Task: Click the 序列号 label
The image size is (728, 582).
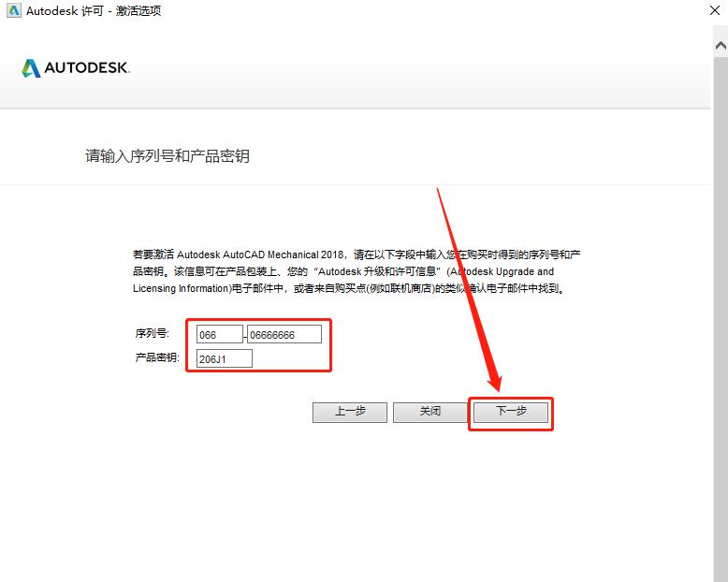Action: pyautogui.click(x=153, y=334)
